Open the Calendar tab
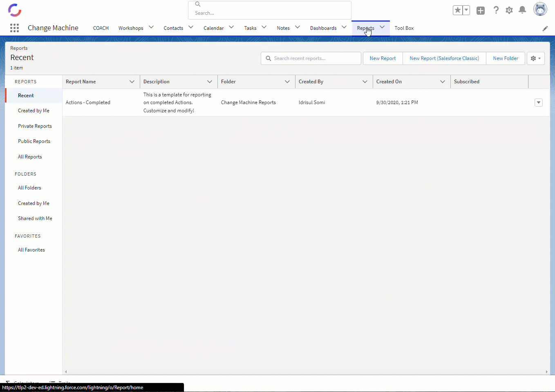 tap(214, 28)
